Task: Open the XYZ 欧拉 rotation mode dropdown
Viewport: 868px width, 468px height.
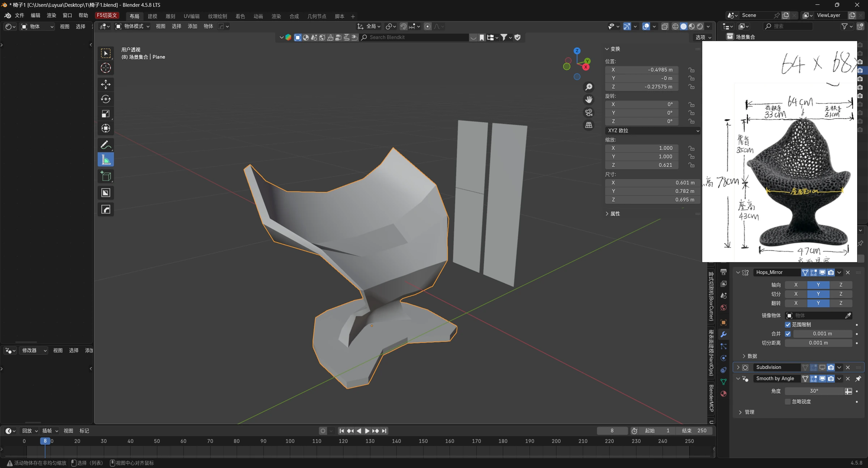Action: tap(653, 131)
